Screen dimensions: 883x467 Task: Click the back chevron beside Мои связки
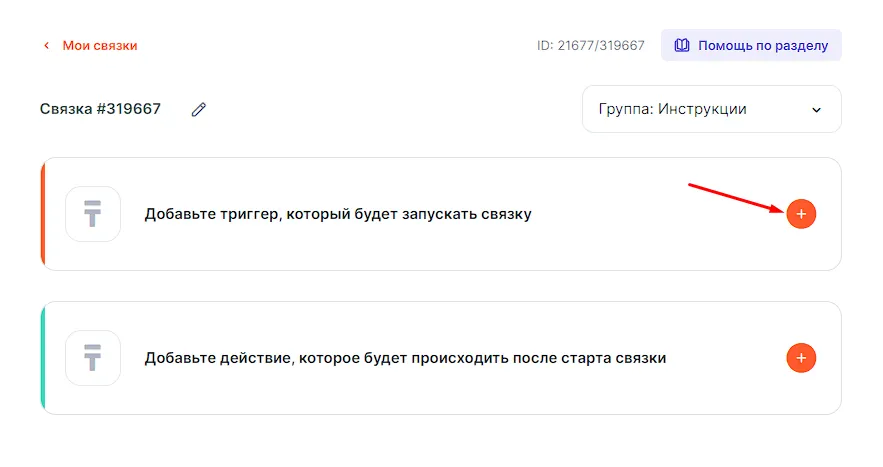tap(45, 46)
